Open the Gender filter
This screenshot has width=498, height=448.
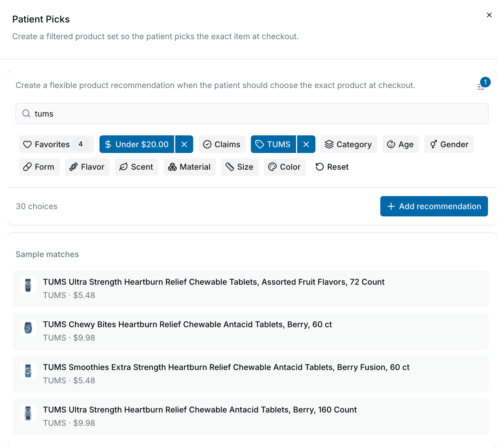tap(449, 144)
